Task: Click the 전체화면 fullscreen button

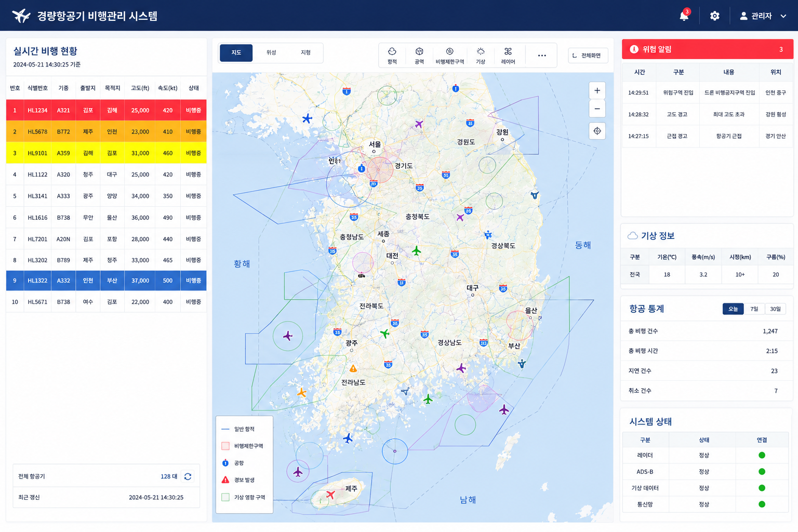Action: pos(588,56)
